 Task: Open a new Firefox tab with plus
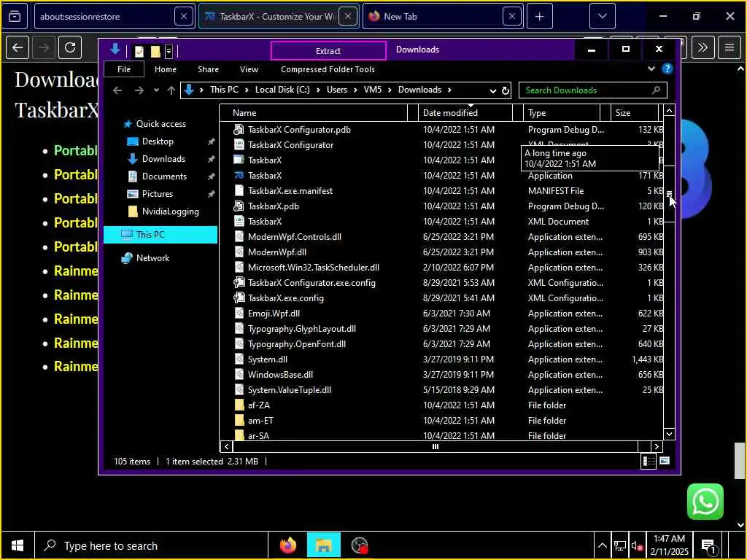tap(539, 17)
